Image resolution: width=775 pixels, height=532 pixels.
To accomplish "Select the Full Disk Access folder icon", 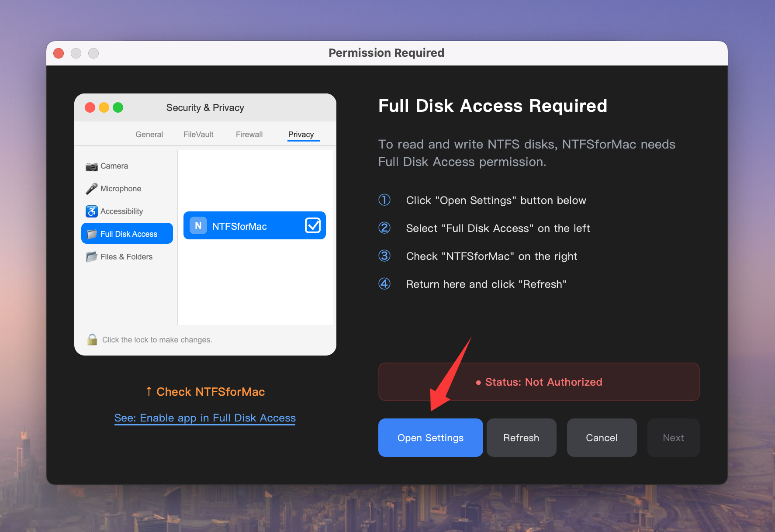I will [92, 234].
